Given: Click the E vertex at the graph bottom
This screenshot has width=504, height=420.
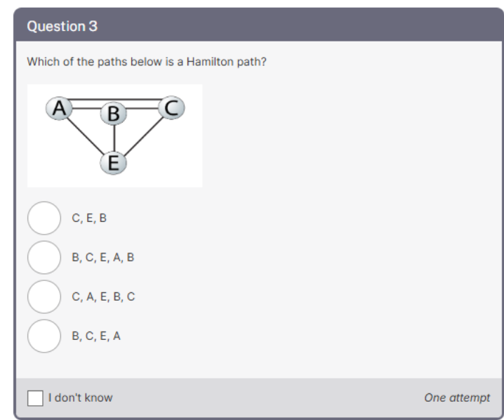Looking at the screenshot, I should click(x=113, y=163).
